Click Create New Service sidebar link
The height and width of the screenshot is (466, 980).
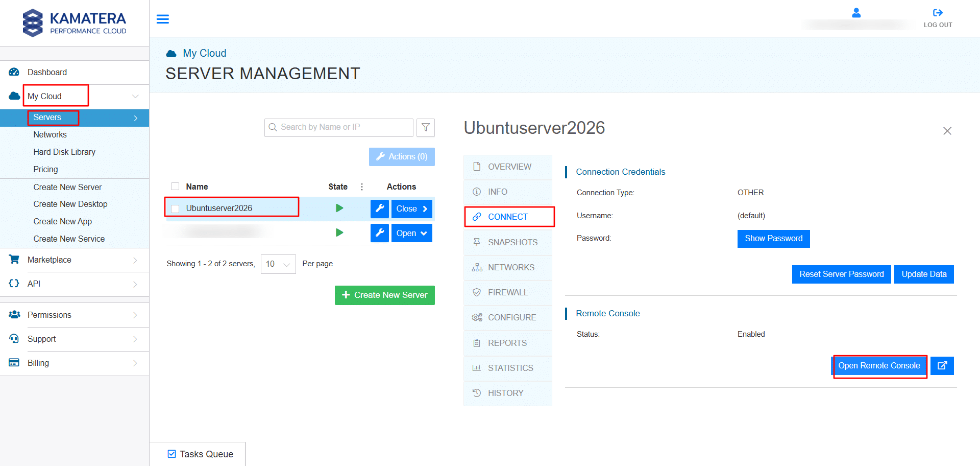69,239
